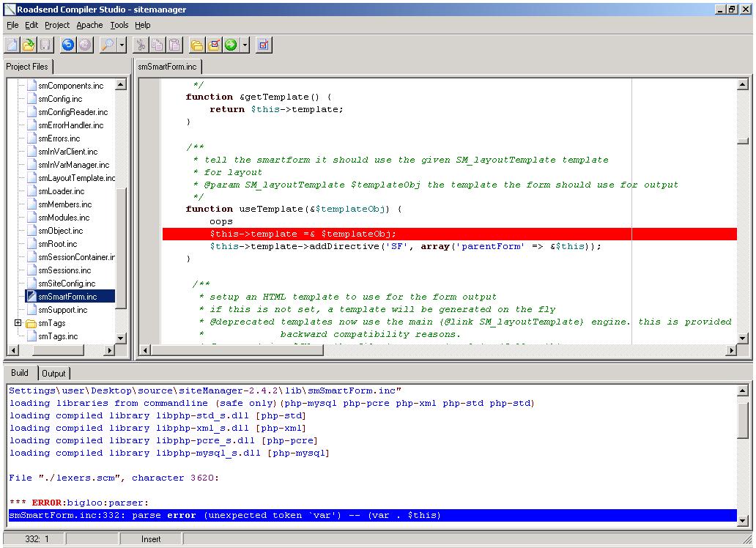Viewport: 756px width, 548px height.
Task: Select smInVarClient.inc in project files
Action: point(68,152)
